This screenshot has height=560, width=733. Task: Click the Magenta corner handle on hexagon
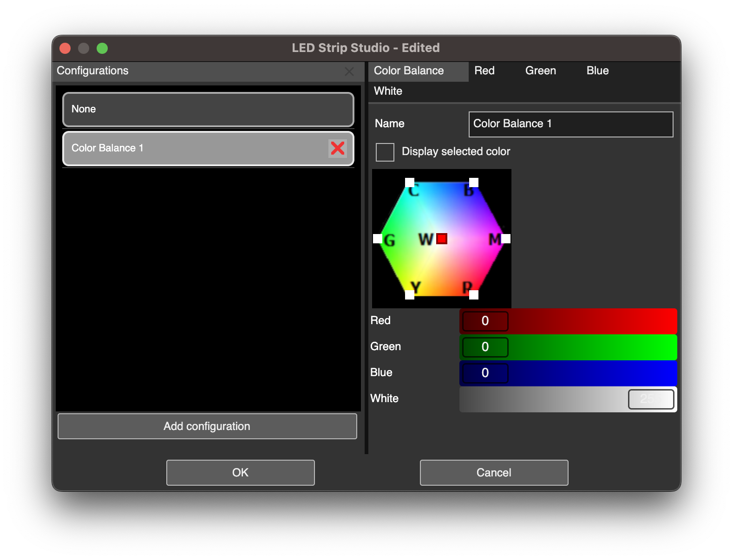[506, 239]
